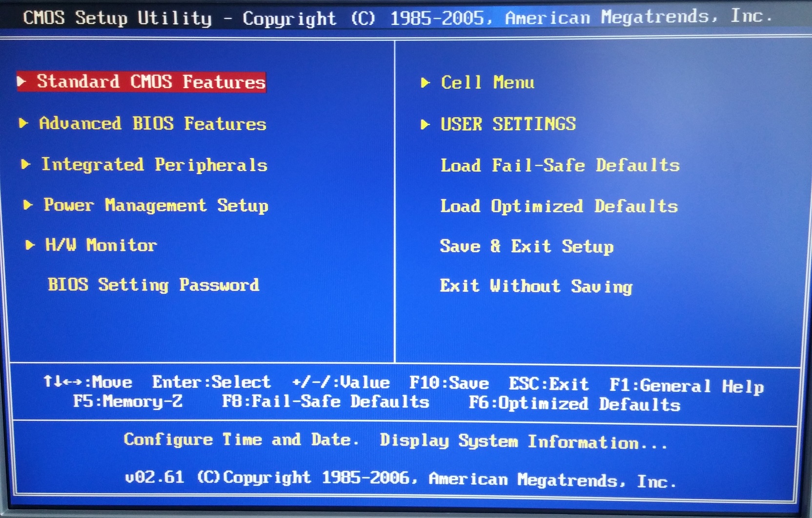Click arrow beside USER SETTINGS

coord(426,124)
